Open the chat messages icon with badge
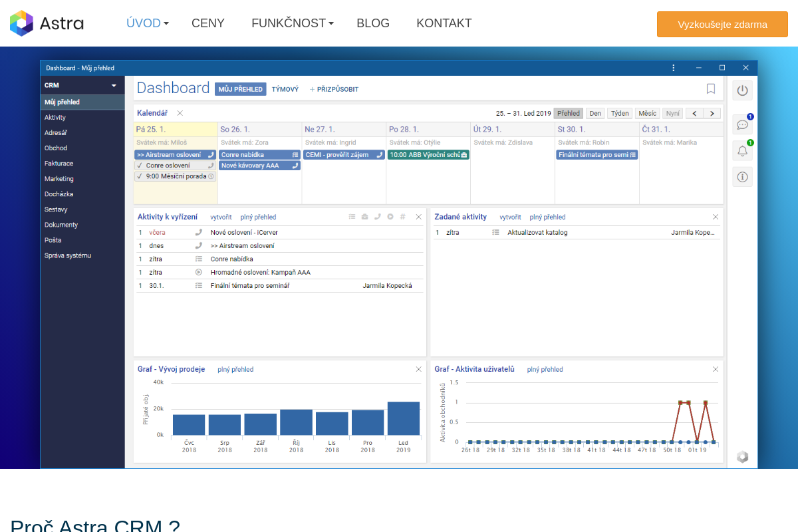 [x=742, y=124]
